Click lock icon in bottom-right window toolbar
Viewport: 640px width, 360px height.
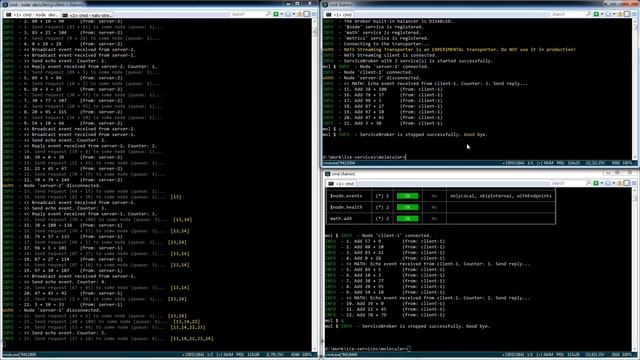pos(620,183)
